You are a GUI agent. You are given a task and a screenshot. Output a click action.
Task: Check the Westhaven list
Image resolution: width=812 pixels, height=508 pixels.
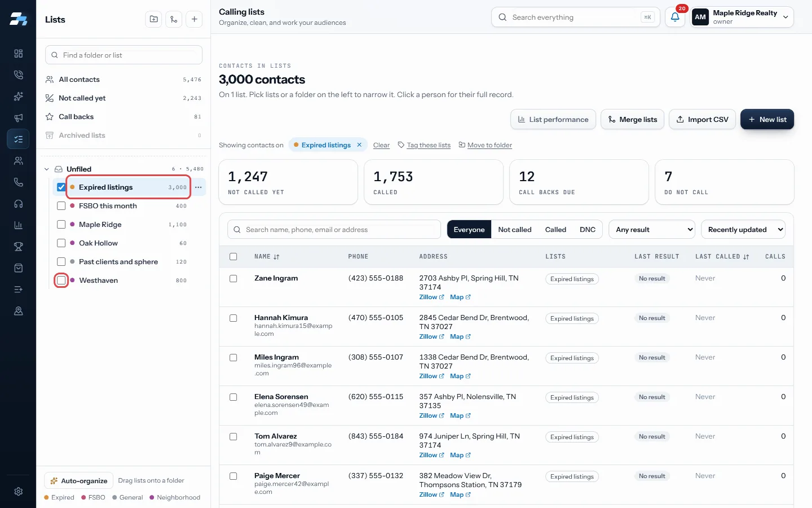click(x=61, y=281)
